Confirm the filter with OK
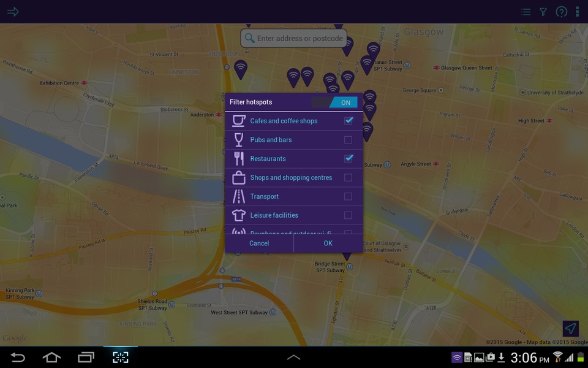588x368 pixels. [x=328, y=243]
